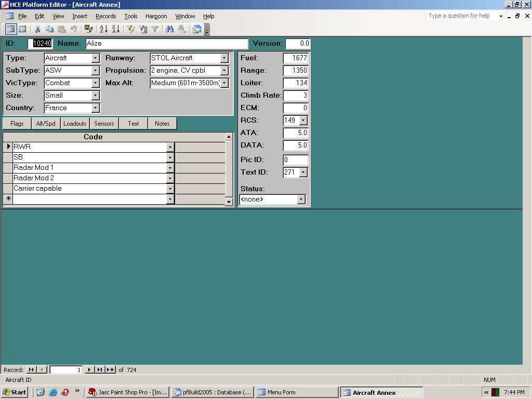This screenshot has height=399, width=532.
Task: Open the Tools menu
Action: [131, 16]
